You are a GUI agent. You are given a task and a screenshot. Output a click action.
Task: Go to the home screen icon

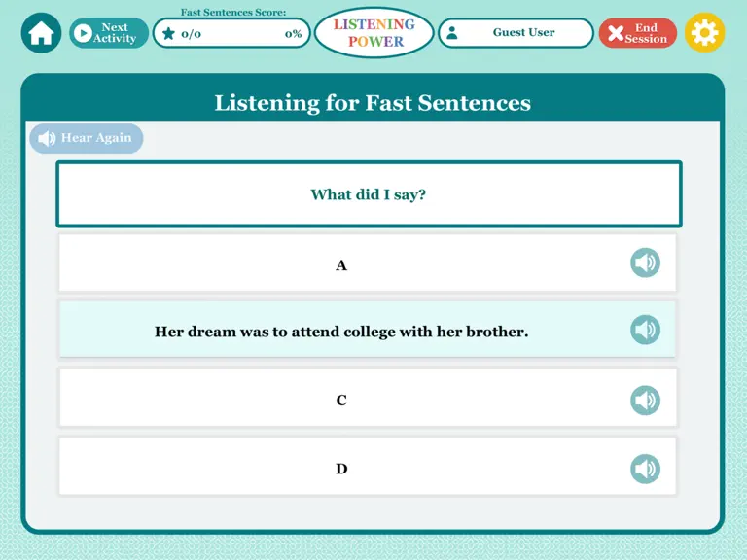[x=41, y=33]
